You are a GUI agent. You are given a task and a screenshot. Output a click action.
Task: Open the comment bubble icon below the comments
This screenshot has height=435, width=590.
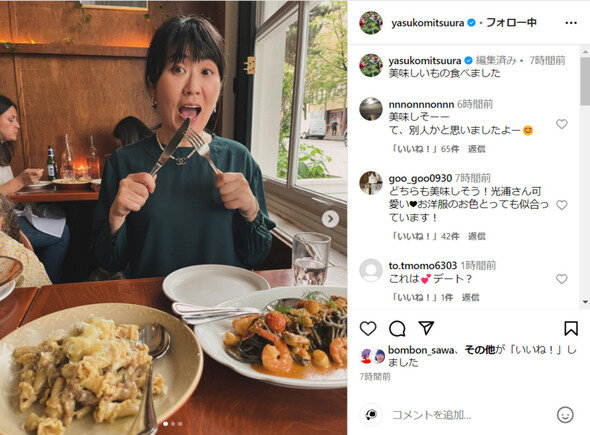pos(397,329)
